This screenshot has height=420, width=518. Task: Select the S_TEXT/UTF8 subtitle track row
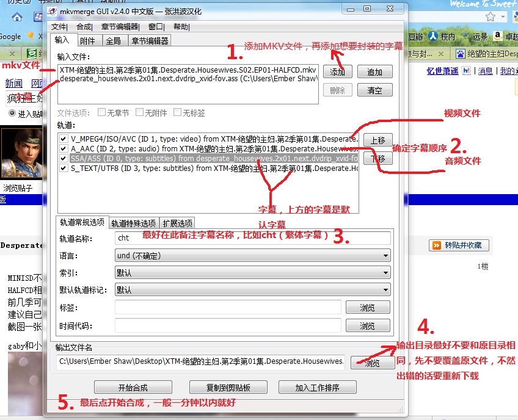point(214,168)
